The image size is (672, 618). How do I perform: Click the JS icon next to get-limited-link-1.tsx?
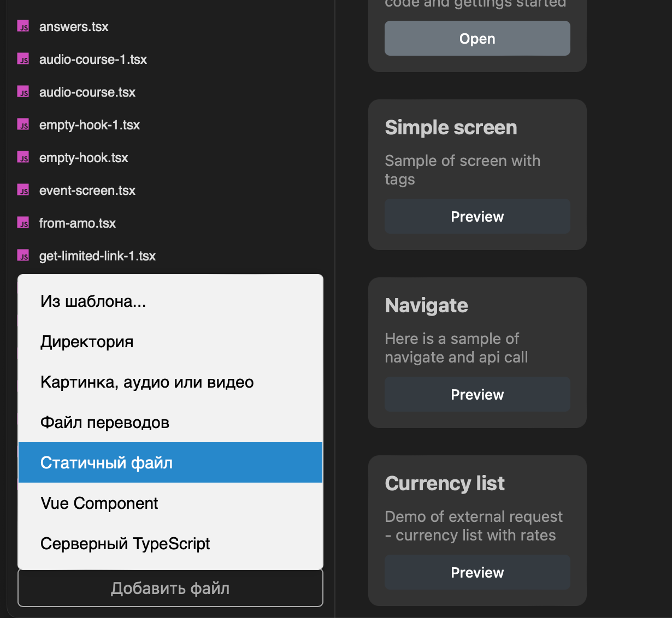[23, 255]
